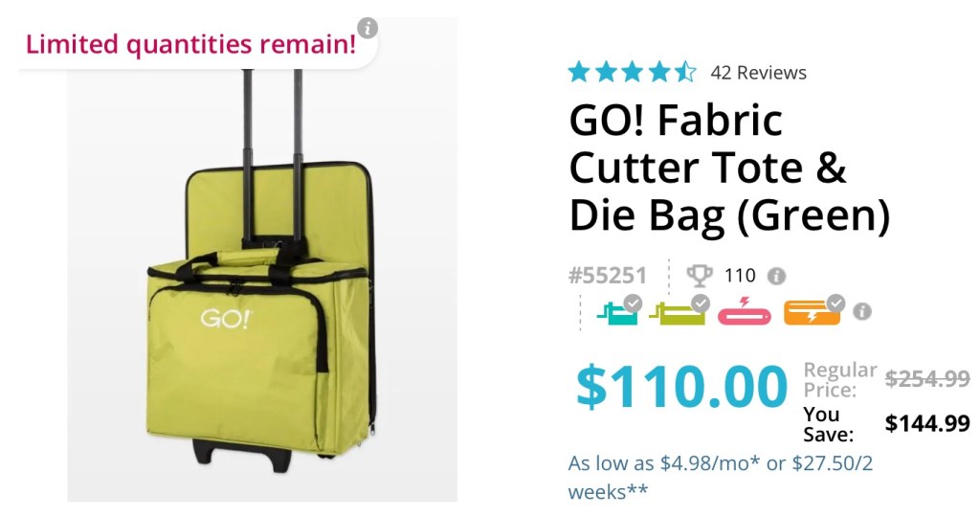Select the green fabric cutter compatibility icon

coord(679,310)
